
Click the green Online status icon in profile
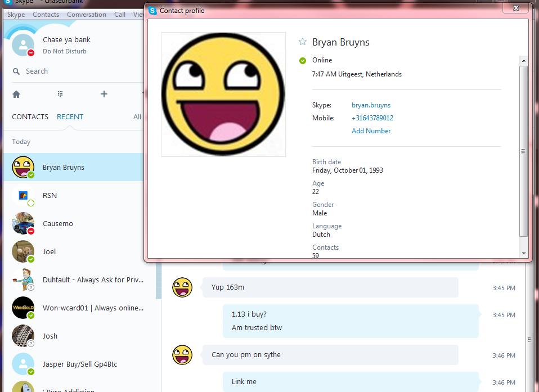pyautogui.click(x=303, y=61)
